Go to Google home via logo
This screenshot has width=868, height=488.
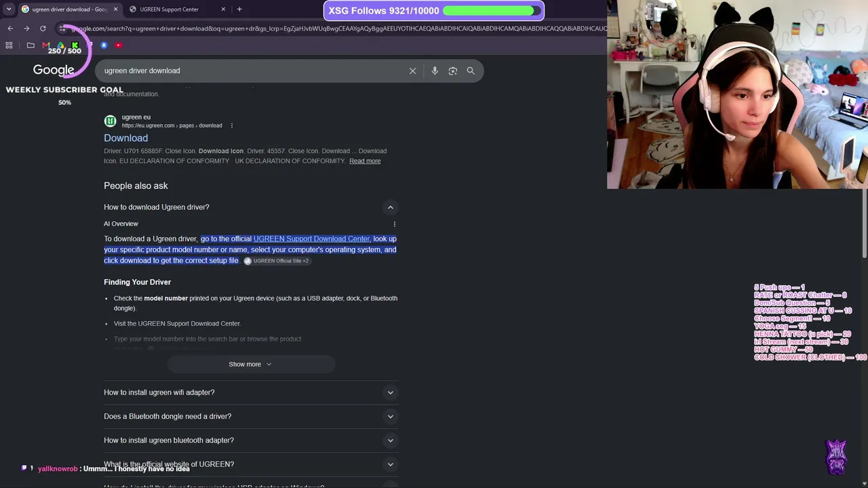pos(54,70)
